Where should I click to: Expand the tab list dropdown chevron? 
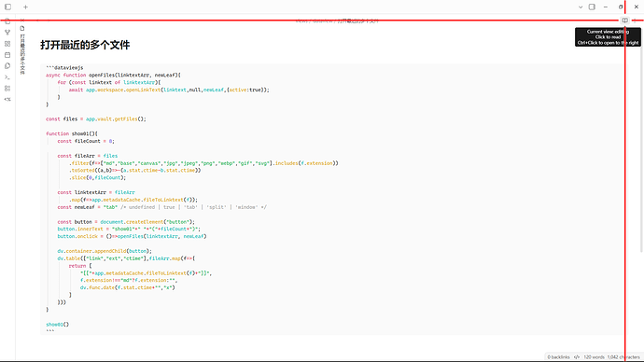(x=581, y=7)
